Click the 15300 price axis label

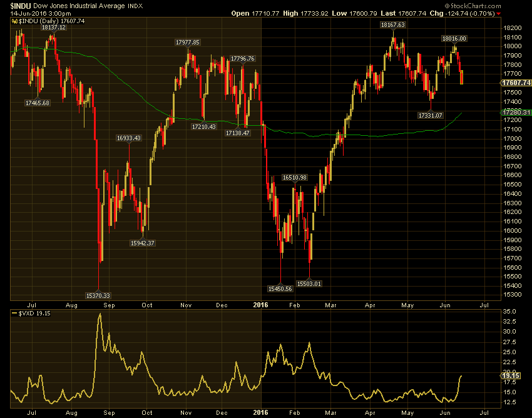(513, 295)
